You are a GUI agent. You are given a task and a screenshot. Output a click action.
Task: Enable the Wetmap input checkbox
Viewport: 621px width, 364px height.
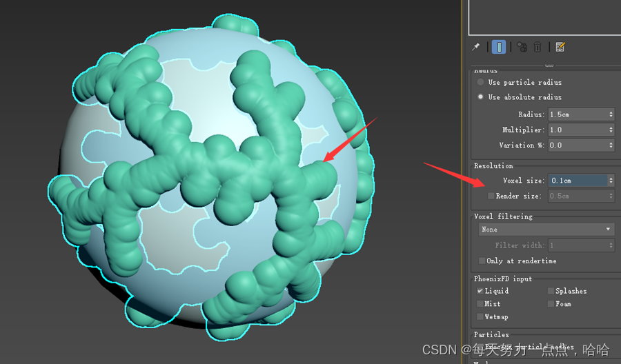coord(480,316)
